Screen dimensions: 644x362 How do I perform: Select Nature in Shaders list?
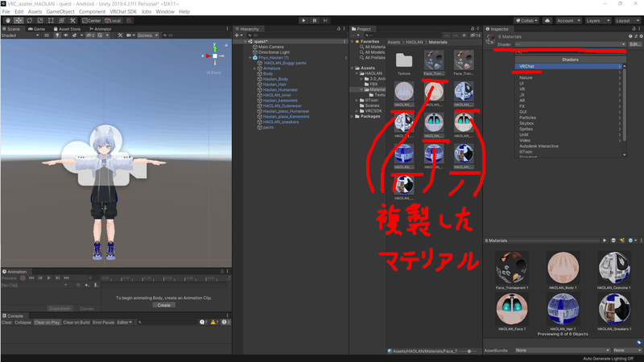click(x=569, y=77)
